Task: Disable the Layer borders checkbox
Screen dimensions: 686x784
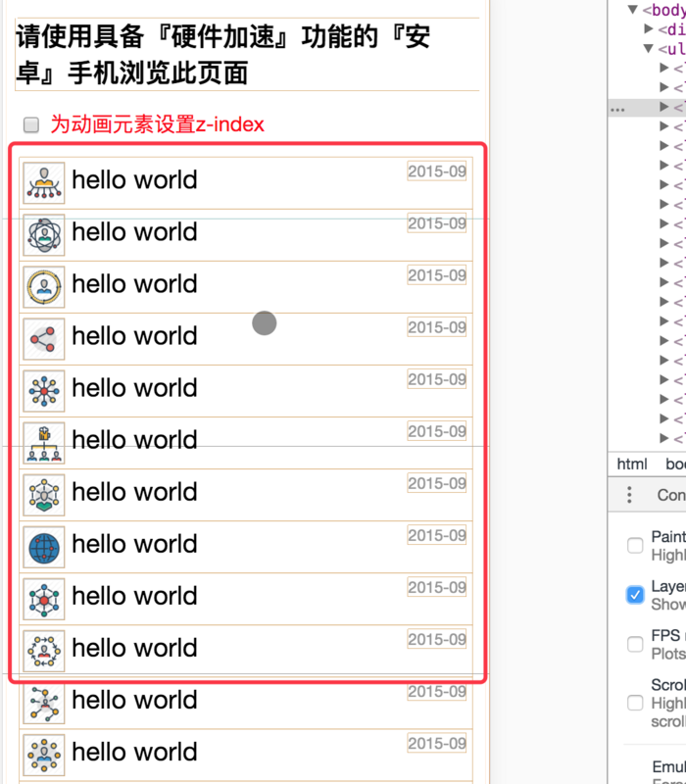Action: coord(635,595)
